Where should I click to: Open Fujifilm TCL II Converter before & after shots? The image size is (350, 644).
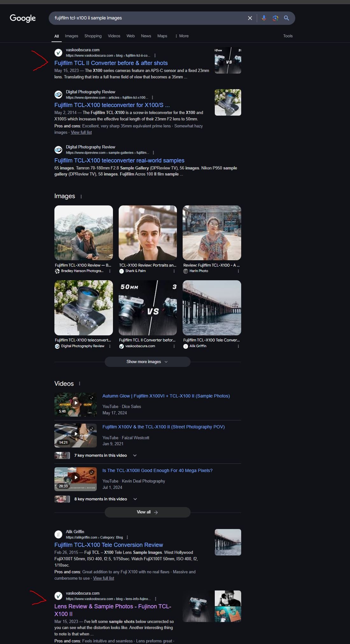tap(111, 63)
